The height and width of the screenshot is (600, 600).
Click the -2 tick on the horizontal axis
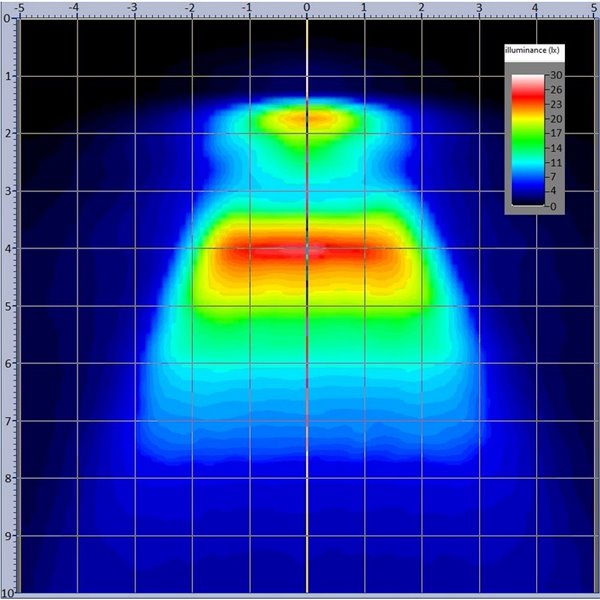pyautogui.click(x=191, y=6)
